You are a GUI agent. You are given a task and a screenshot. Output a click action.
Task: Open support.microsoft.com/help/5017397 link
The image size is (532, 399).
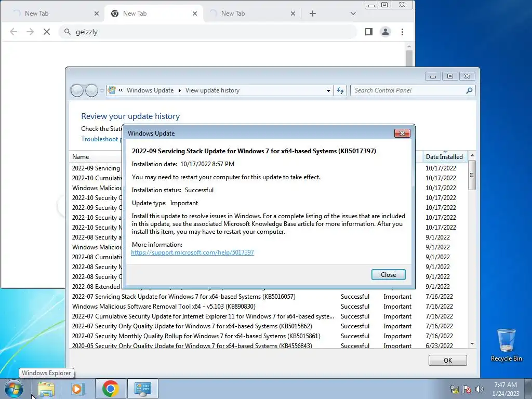192,252
